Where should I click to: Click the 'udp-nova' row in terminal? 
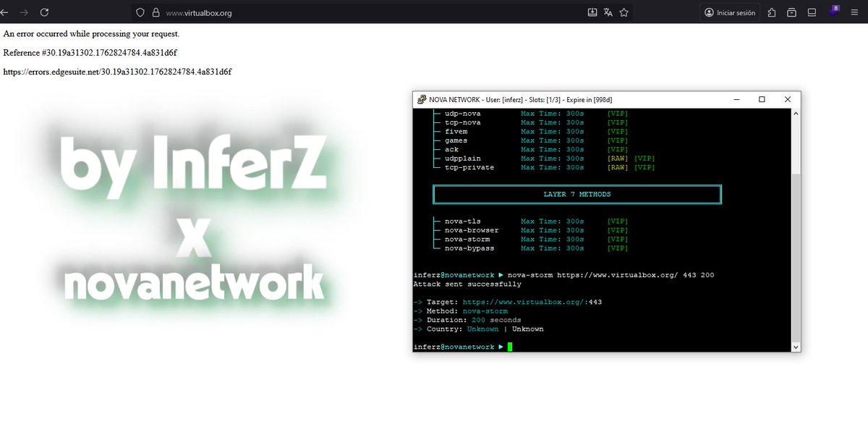tap(530, 114)
